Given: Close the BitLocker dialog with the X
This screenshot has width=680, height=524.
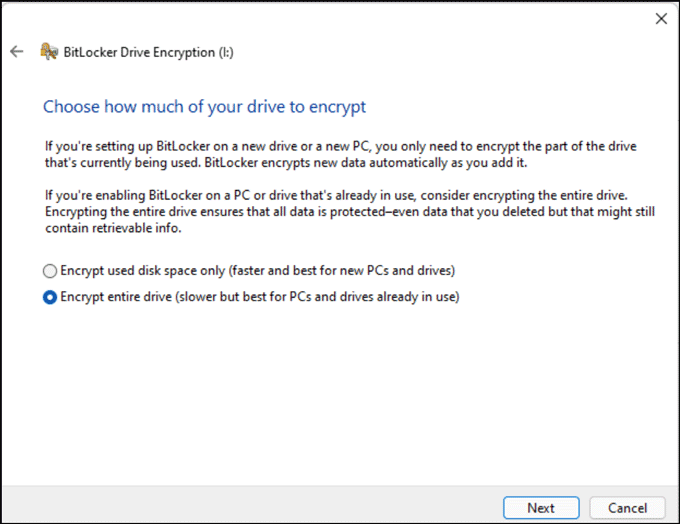Looking at the screenshot, I should coord(660,18).
